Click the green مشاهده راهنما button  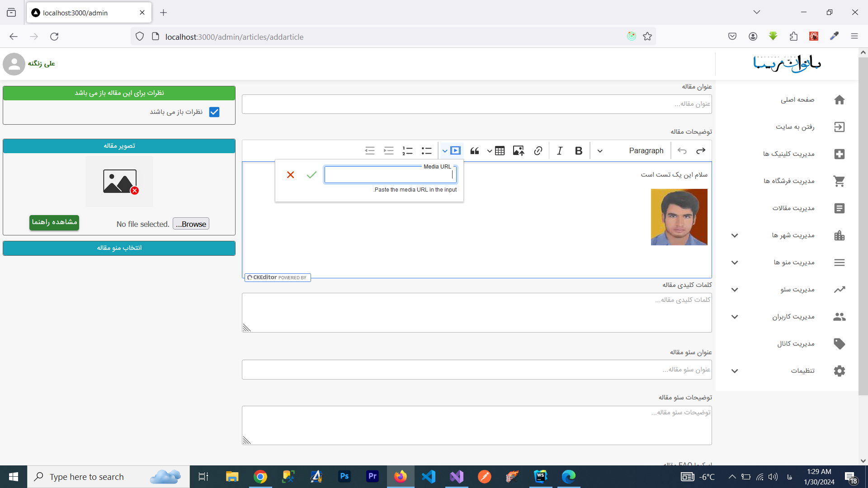click(x=54, y=222)
